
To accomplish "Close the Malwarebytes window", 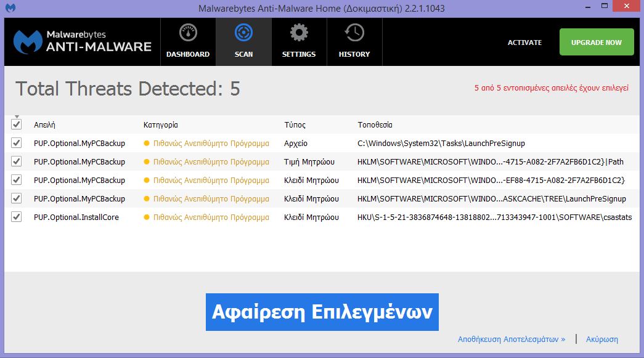I will [626, 6].
